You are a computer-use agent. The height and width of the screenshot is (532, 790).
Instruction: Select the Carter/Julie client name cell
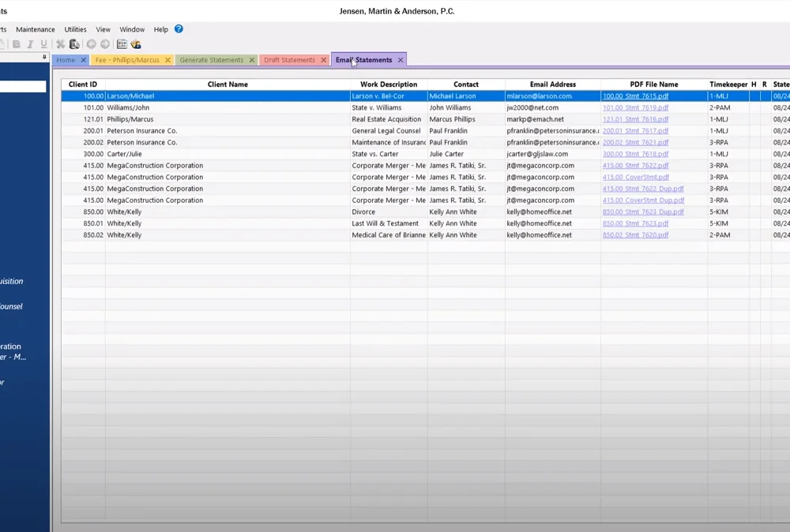click(228, 154)
